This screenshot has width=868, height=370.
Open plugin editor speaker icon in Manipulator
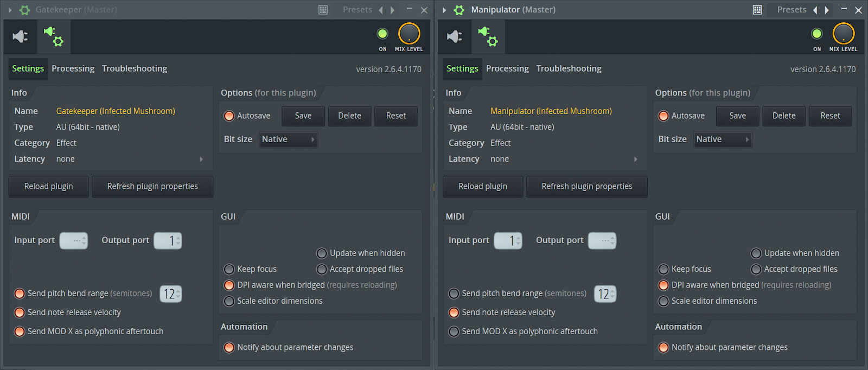tap(454, 36)
